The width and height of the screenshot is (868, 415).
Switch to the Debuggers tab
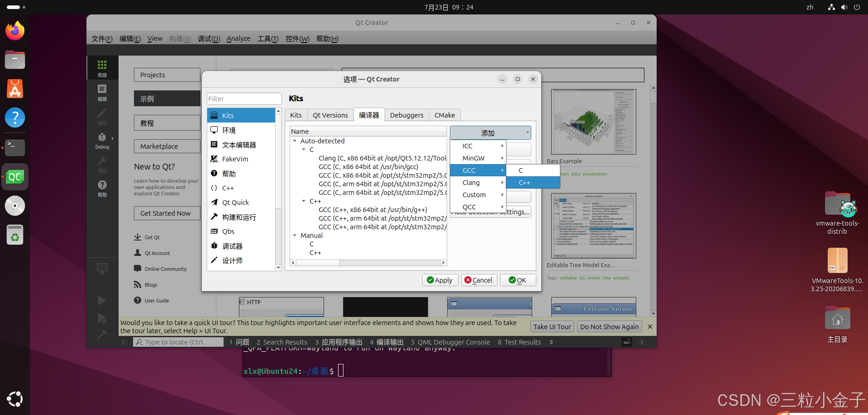pos(407,115)
